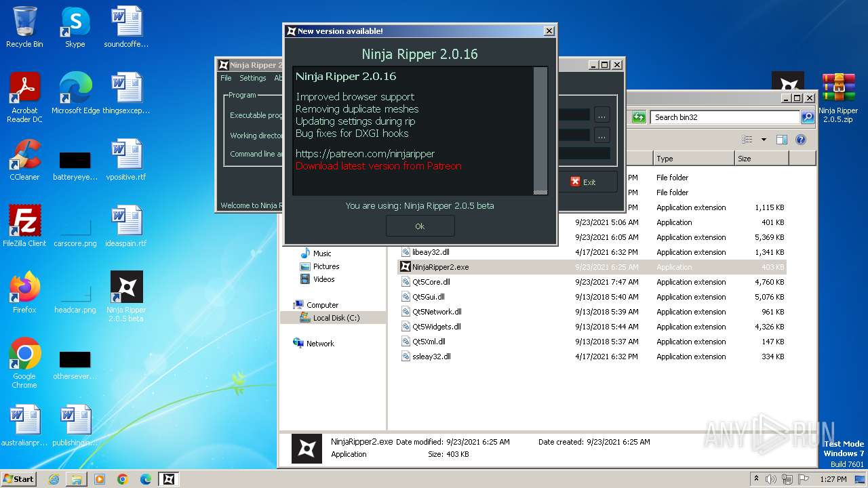868x488 pixels.
Task: Open Internet Explorer from taskbar
Action: pyautogui.click(x=54, y=479)
